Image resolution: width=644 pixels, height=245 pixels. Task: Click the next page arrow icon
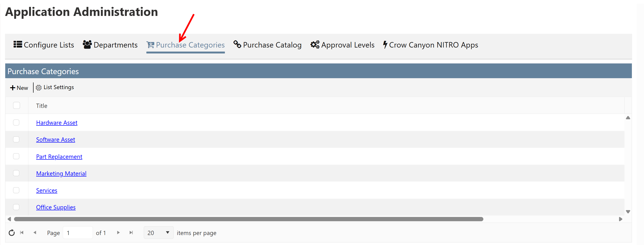(x=118, y=233)
